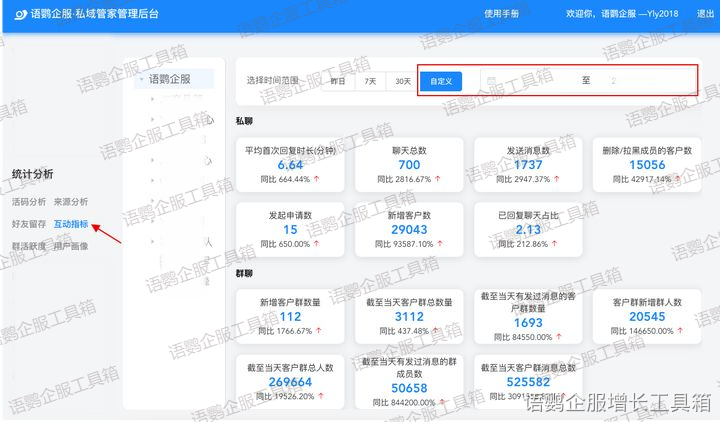This screenshot has height=422, width=720.
Task: Switch time range to 30天
Action: [402, 81]
